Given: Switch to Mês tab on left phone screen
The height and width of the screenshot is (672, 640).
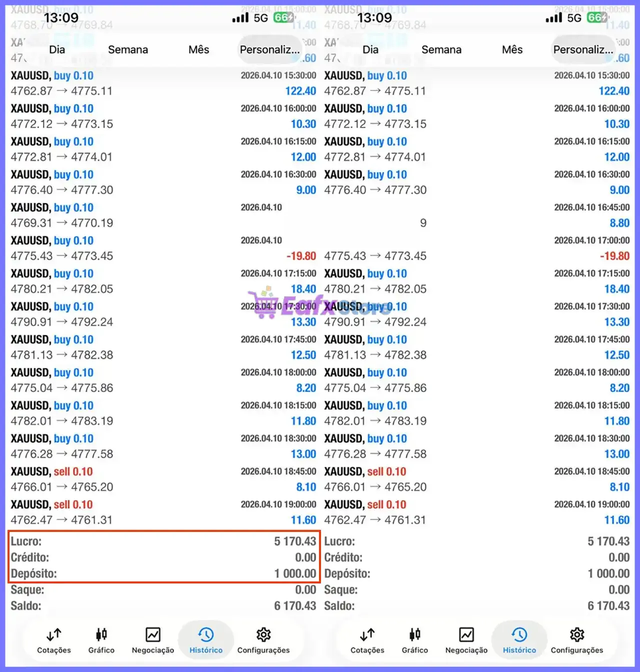Looking at the screenshot, I should (199, 50).
